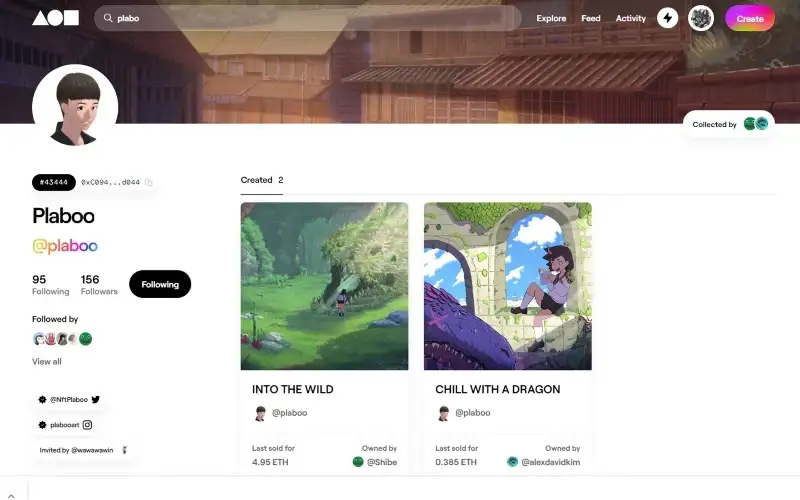Open your account avatar menu
800x500 pixels.
tap(701, 18)
